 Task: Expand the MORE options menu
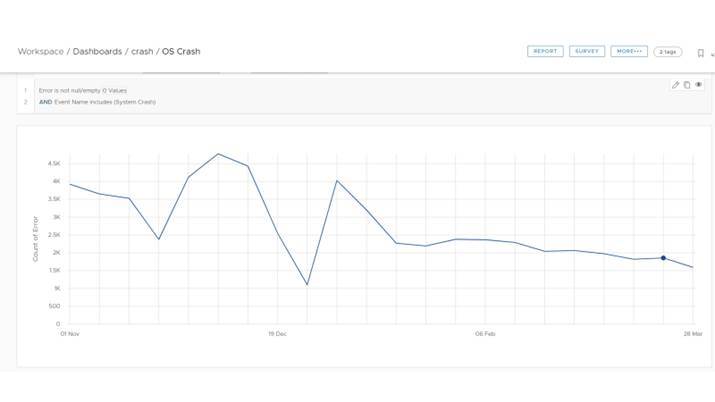pos(629,51)
